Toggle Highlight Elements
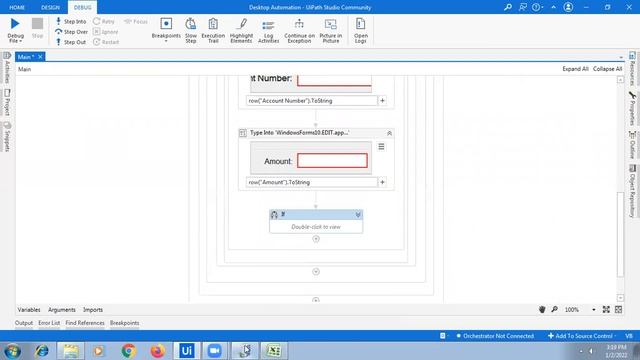Image resolution: width=640 pixels, height=360 pixels. [241, 30]
